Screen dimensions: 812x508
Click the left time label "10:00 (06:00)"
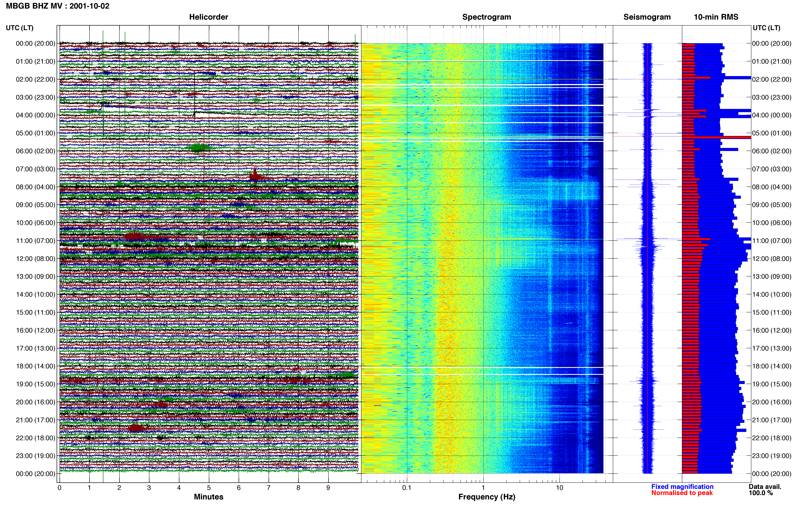click(x=36, y=222)
